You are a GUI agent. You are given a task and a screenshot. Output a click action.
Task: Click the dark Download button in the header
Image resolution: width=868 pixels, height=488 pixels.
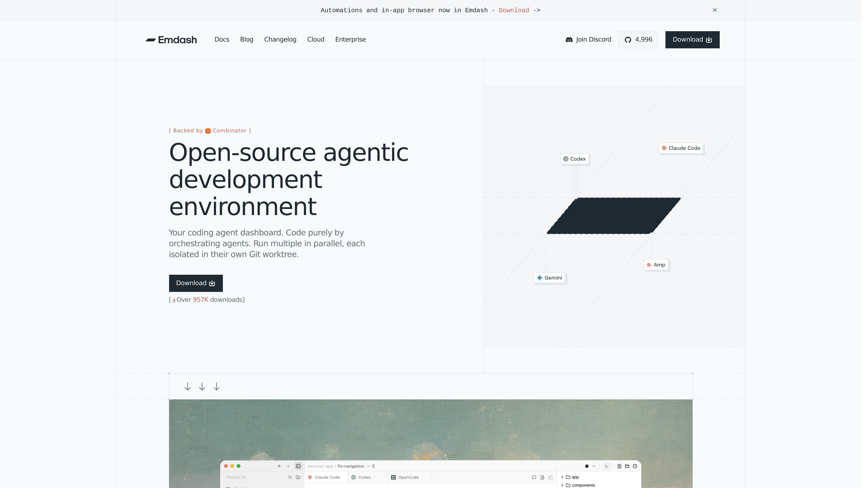[692, 39]
